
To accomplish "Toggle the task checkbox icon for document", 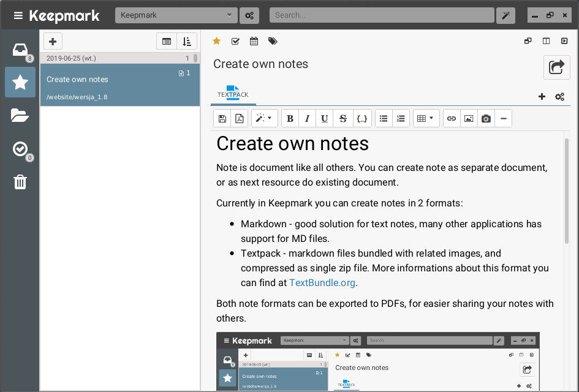I will click(235, 41).
